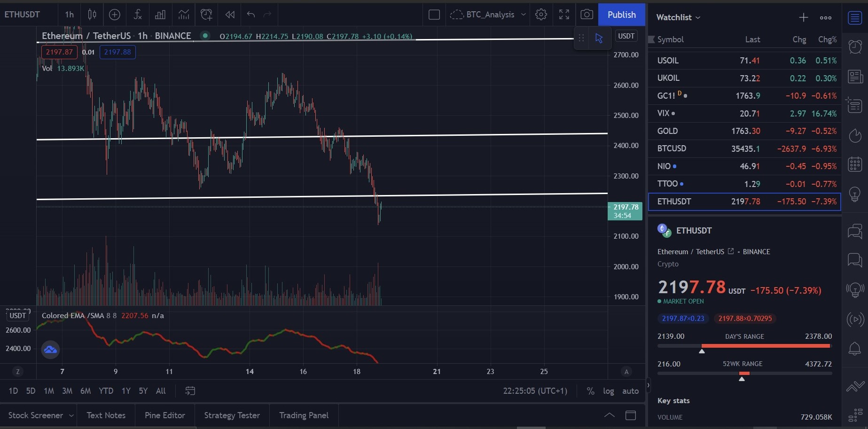Take a chart snapshot with the camera
The height and width of the screenshot is (429, 868).
coord(586,15)
